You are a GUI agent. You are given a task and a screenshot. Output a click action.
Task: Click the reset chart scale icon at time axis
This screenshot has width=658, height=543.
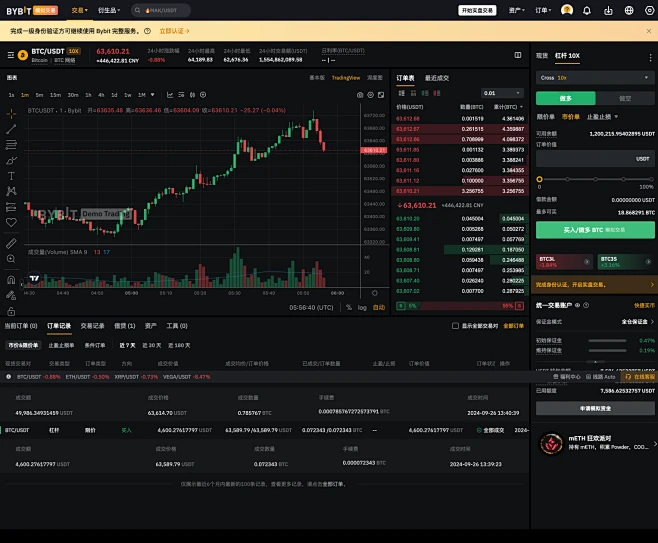(x=375, y=293)
